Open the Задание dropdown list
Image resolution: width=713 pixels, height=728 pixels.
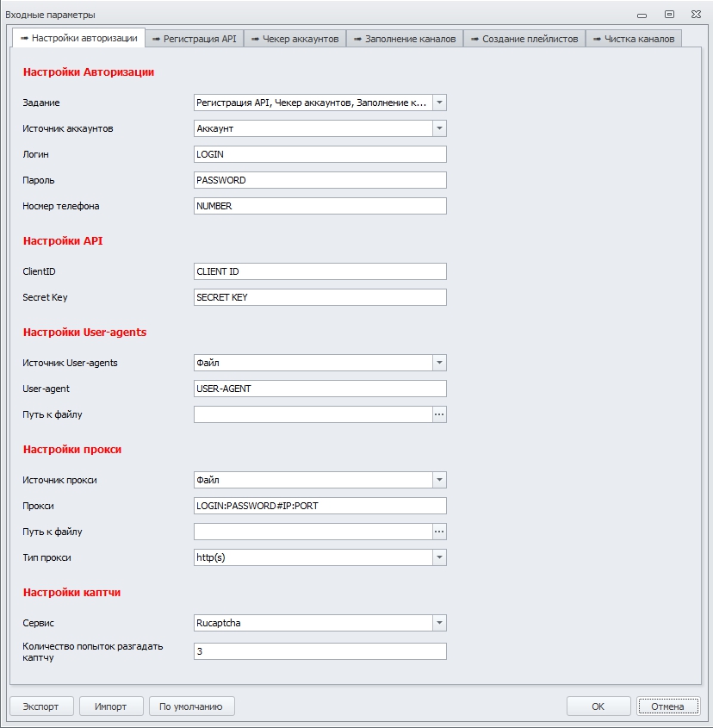439,103
